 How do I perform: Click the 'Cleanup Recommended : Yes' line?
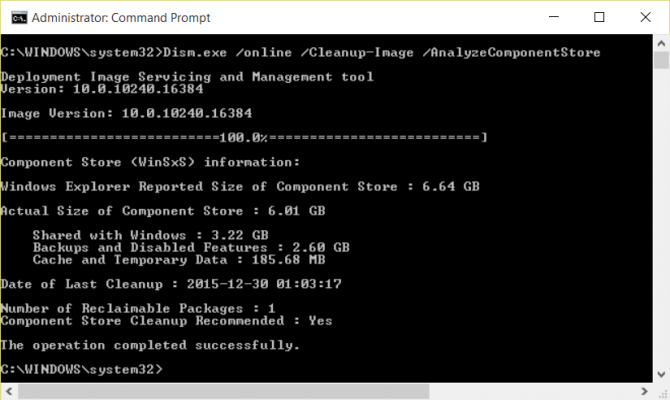pyautogui.click(x=167, y=321)
